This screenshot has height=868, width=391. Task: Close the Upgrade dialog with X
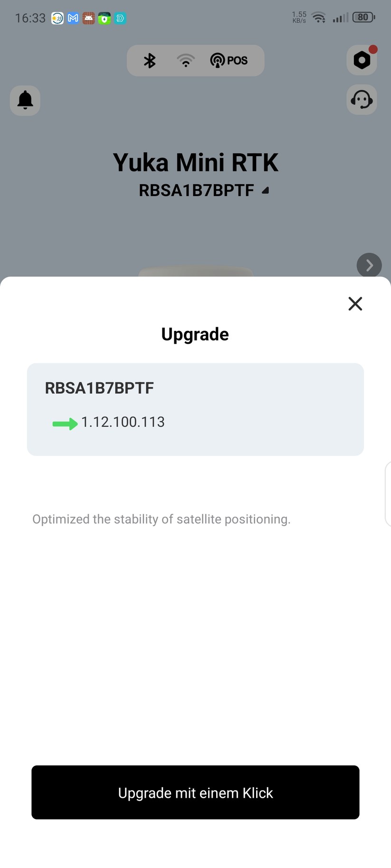click(355, 303)
